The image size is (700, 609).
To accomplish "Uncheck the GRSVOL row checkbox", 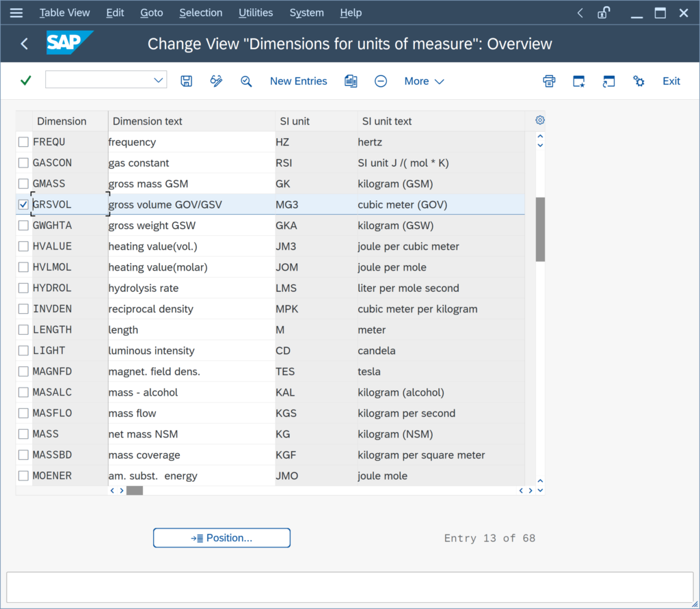I will tap(23, 204).
